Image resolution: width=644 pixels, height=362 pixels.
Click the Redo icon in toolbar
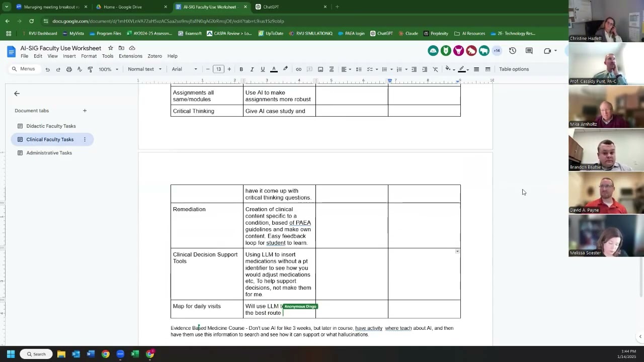[x=58, y=69]
